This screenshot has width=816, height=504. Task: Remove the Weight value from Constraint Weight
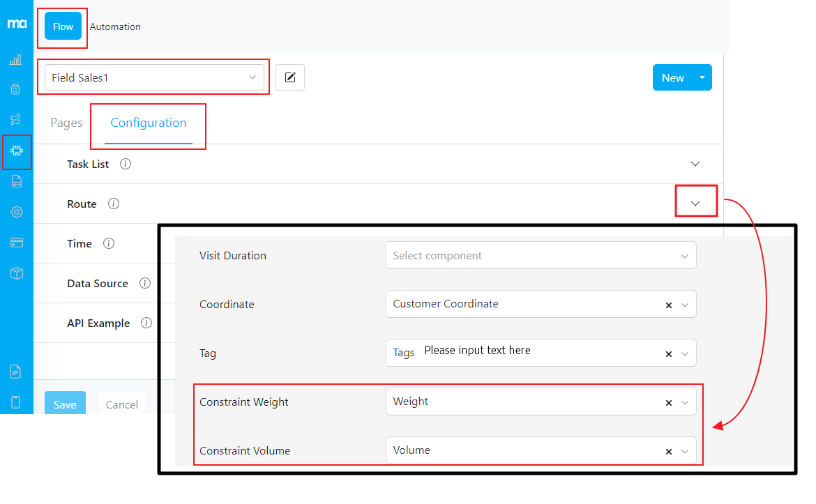pyautogui.click(x=668, y=402)
